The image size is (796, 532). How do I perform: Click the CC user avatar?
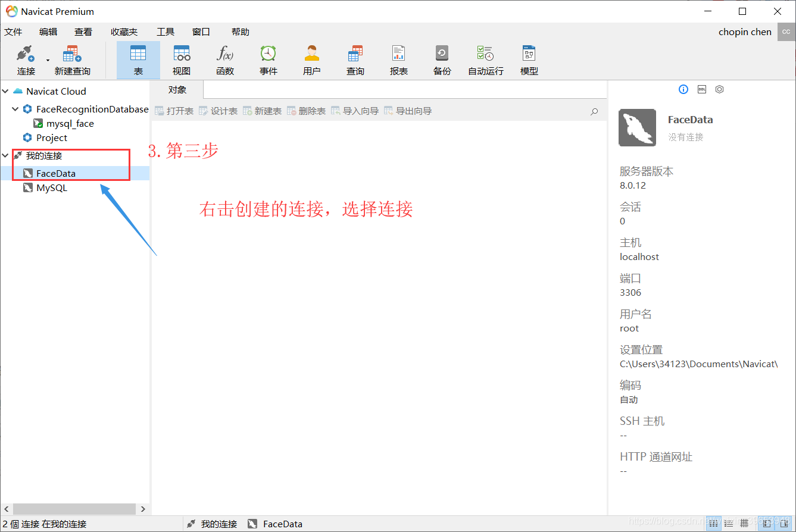(x=786, y=32)
